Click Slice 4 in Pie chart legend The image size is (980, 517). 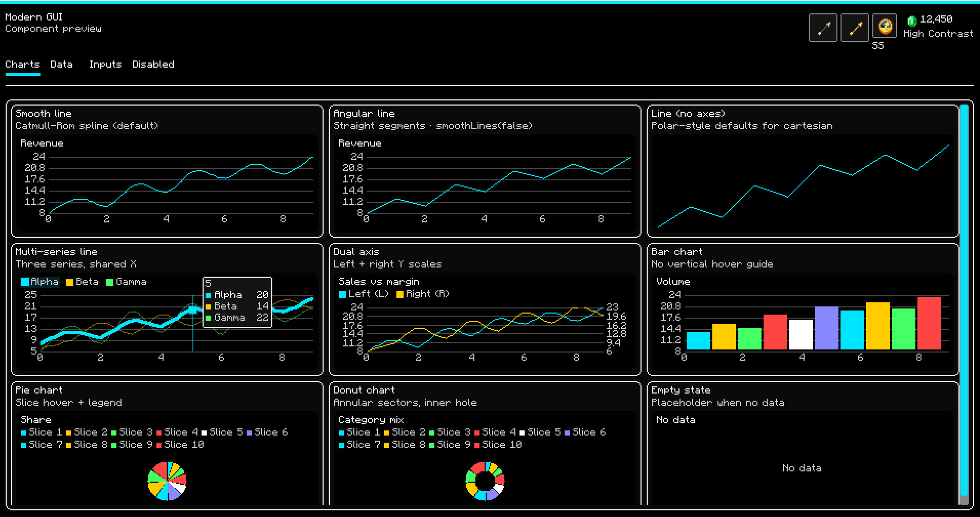point(177,432)
